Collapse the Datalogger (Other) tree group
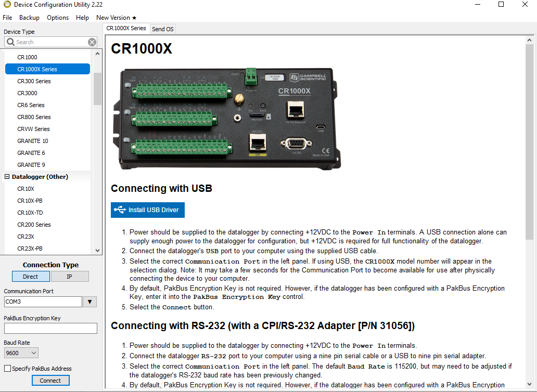Viewport: 537px width, 392px height. coord(7,177)
